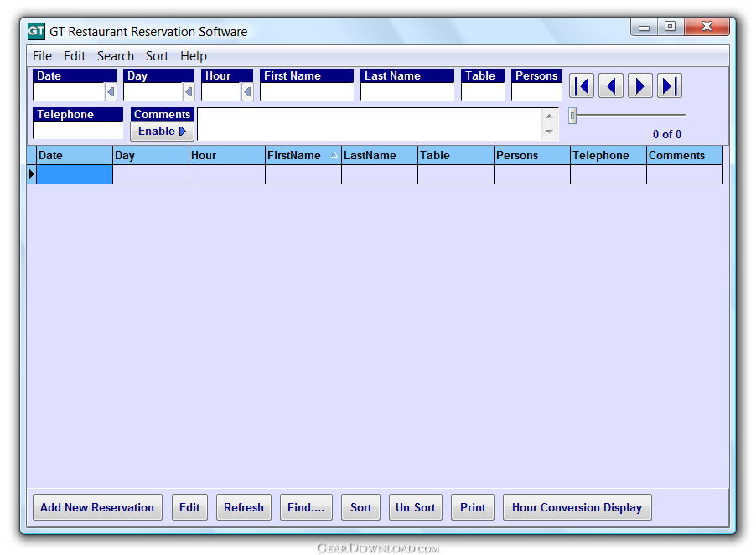Image resolution: width=756 pixels, height=555 pixels.
Task: Click the comments scrollbar down arrow
Action: 549,132
